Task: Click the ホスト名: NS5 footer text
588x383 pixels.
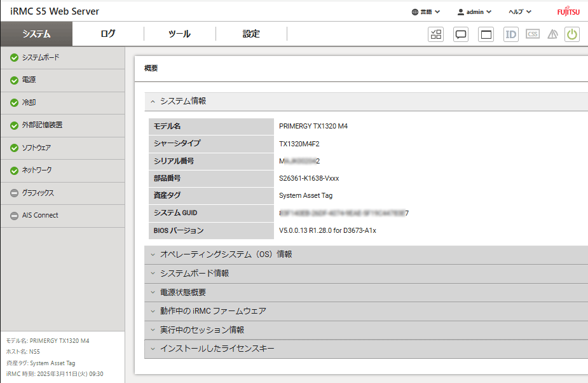Action: pos(23,352)
